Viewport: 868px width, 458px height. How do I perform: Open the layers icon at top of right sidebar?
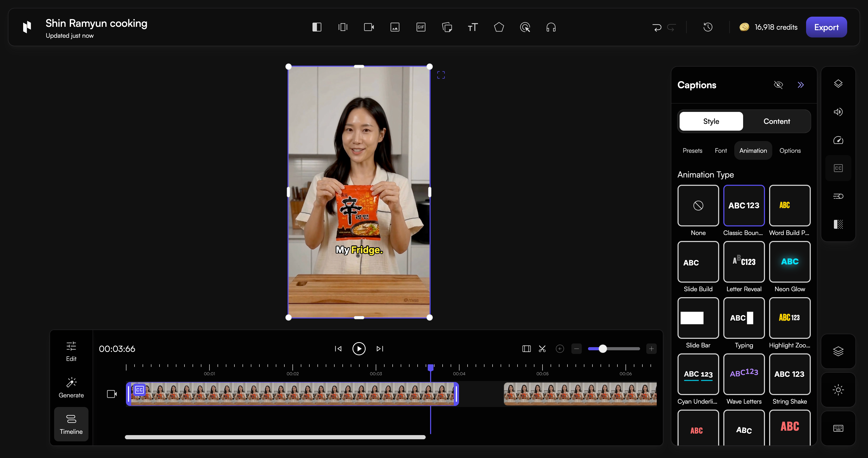(x=838, y=84)
